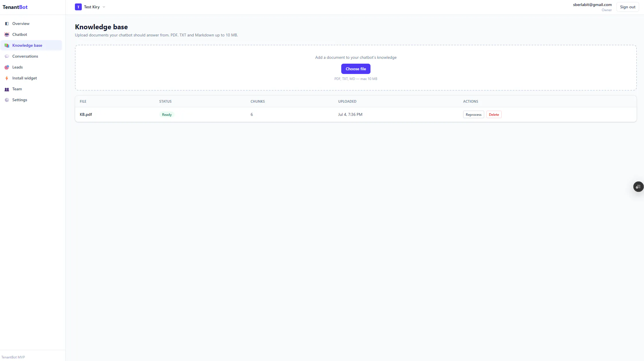This screenshot has height=361, width=644.
Task: Select the Test Kiry workspace name
Action: (92, 7)
